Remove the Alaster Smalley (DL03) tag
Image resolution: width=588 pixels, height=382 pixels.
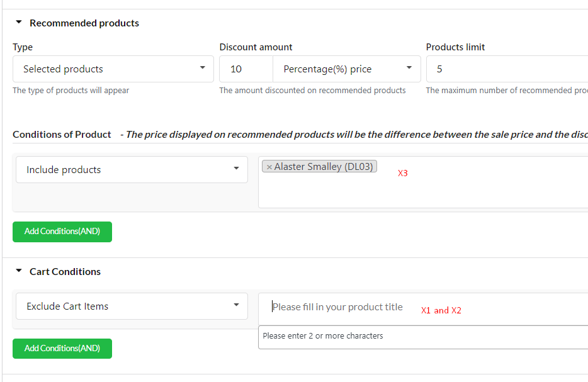click(x=269, y=167)
